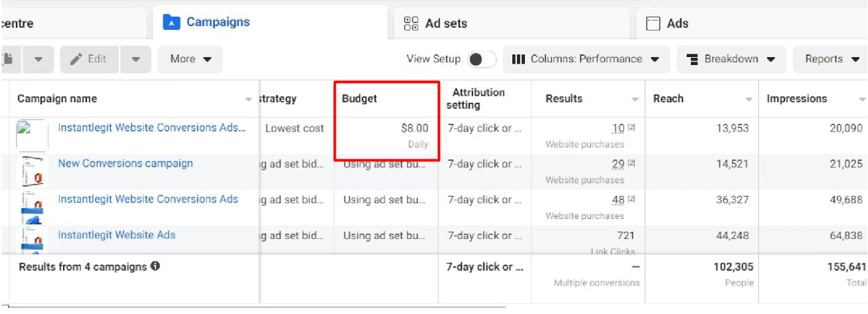Click the duplicate icon left of Edit

point(8,59)
